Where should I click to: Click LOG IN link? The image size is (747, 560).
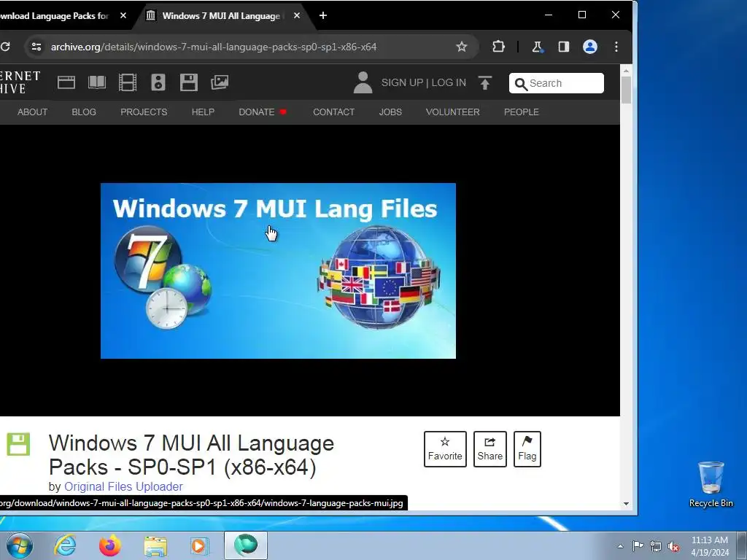point(449,82)
